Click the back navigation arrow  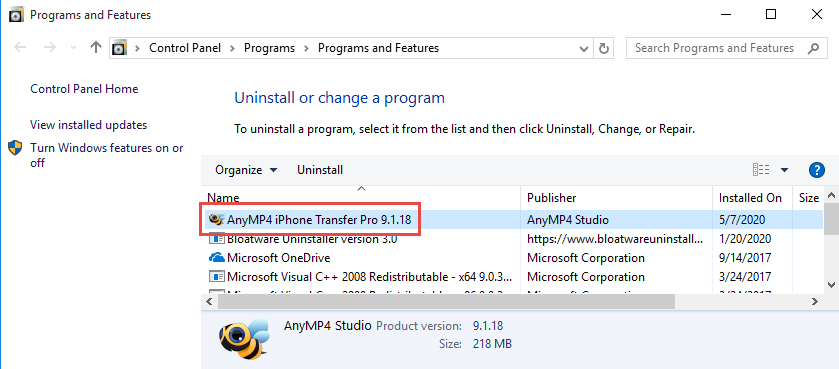(x=20, y=48)
